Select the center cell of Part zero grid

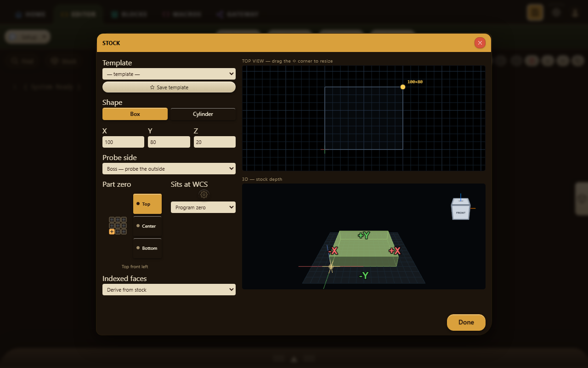tap(118, 226)
